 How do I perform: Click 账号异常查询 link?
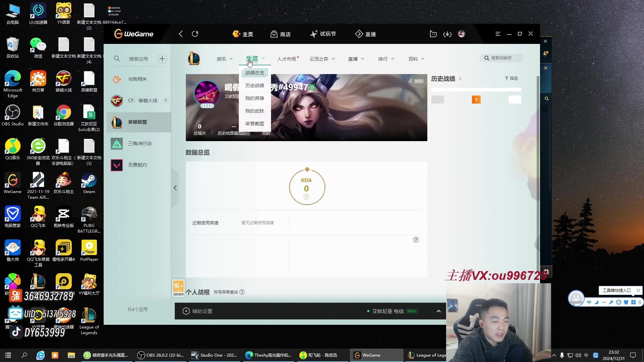[226, 292]
